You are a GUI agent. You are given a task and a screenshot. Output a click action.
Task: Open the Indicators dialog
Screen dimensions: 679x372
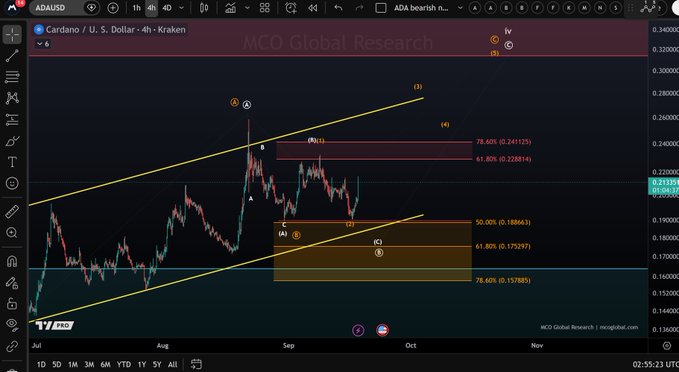230,8
